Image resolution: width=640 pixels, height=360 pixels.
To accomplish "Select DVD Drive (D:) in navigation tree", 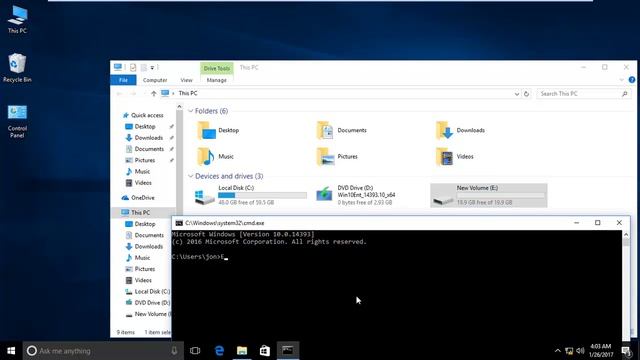I will pyautogui.click(x=148, y=303).
